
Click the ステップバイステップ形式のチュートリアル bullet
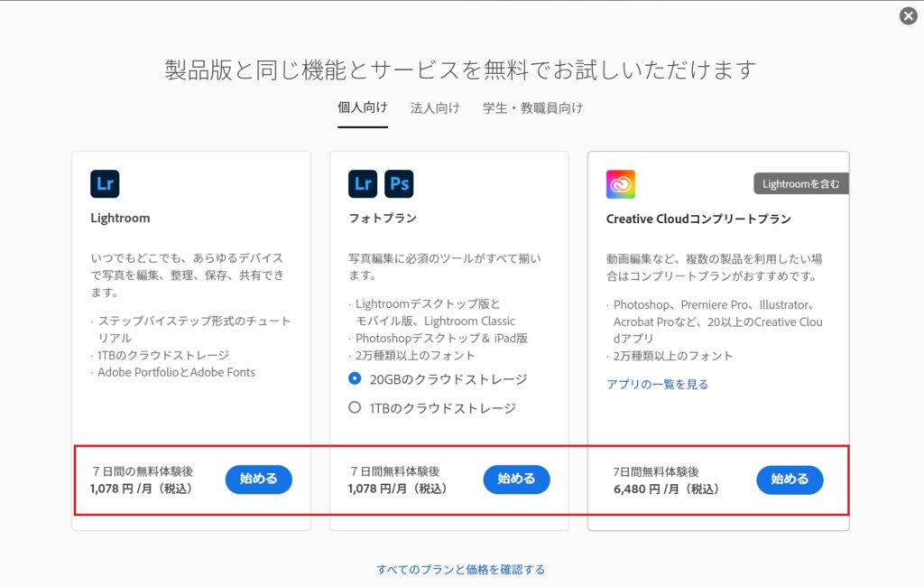194,330
